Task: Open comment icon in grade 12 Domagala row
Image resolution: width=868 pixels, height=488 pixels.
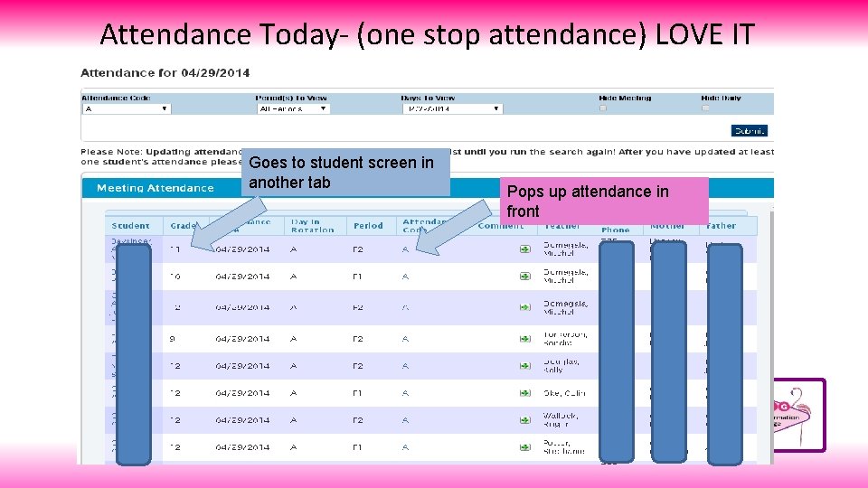Action: [524, 307]
